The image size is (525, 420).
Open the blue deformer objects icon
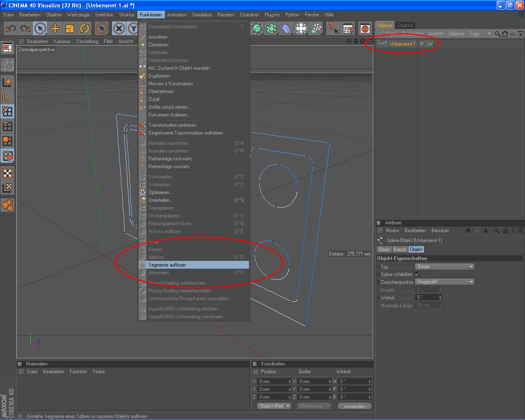click(286, 28)
